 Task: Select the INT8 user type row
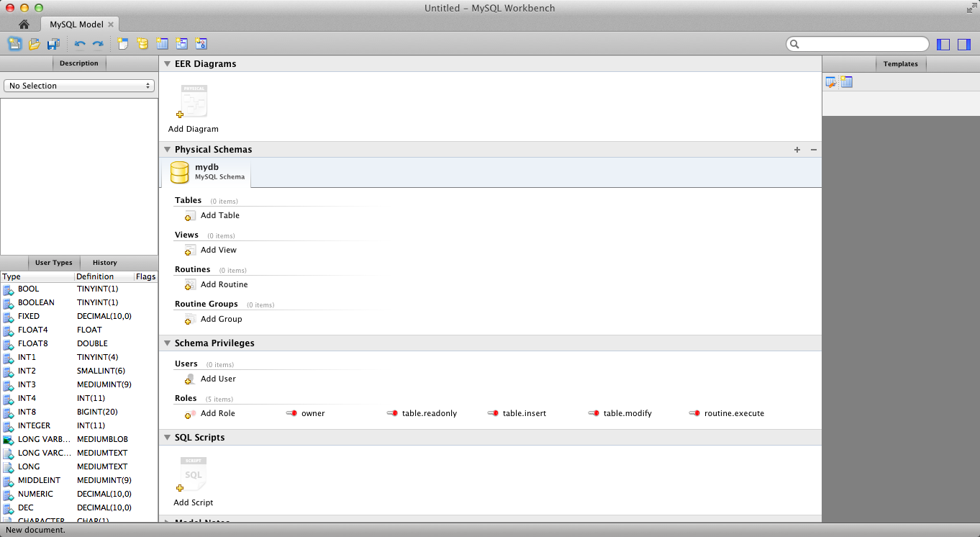[79, 412]
